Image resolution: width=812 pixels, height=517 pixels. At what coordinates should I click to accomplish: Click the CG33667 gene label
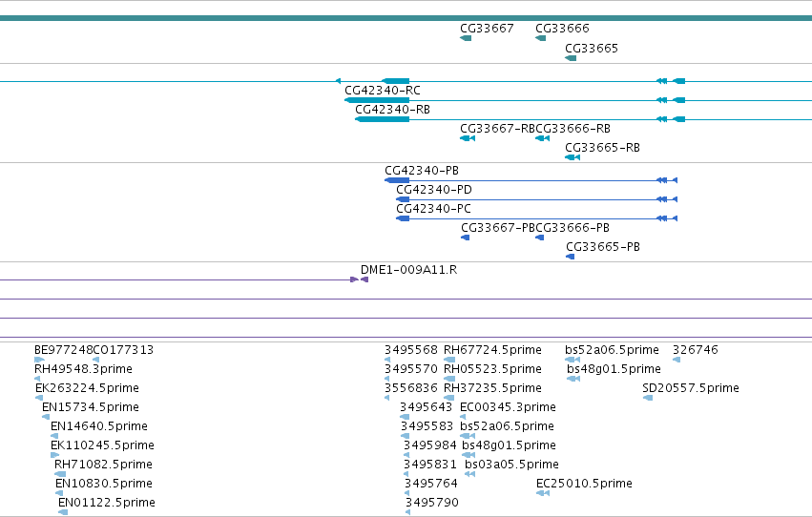(x=487, y=29)
